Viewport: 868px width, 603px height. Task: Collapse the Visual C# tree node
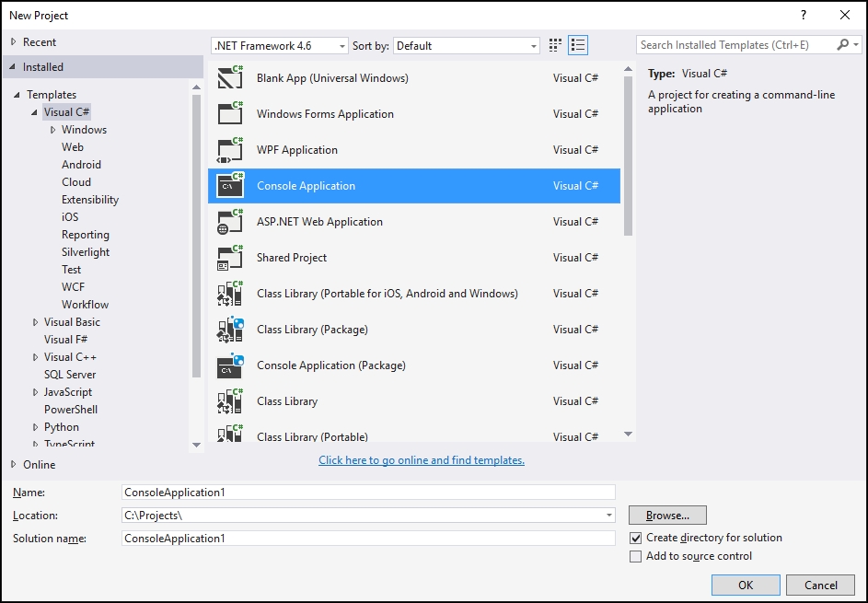(34, 112)
